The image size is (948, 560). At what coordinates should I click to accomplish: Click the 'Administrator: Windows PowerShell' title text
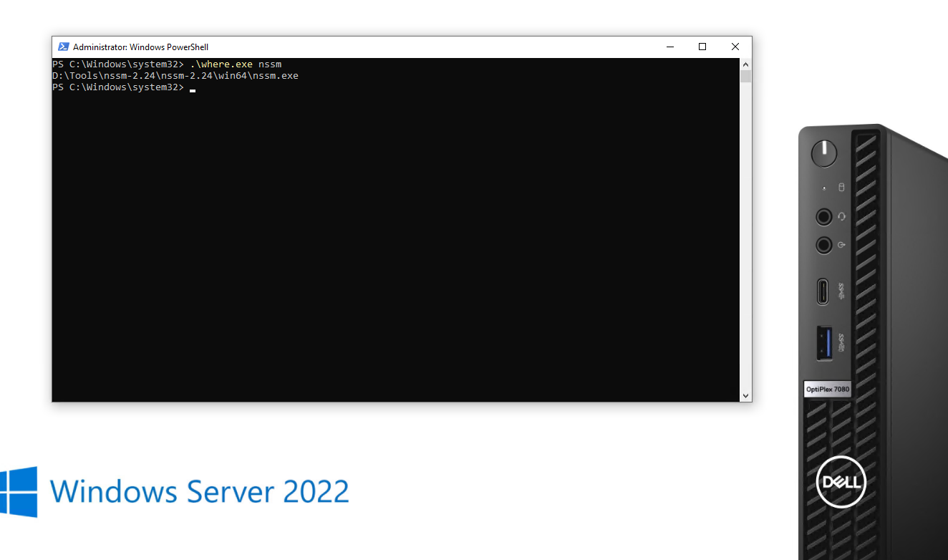140,47
